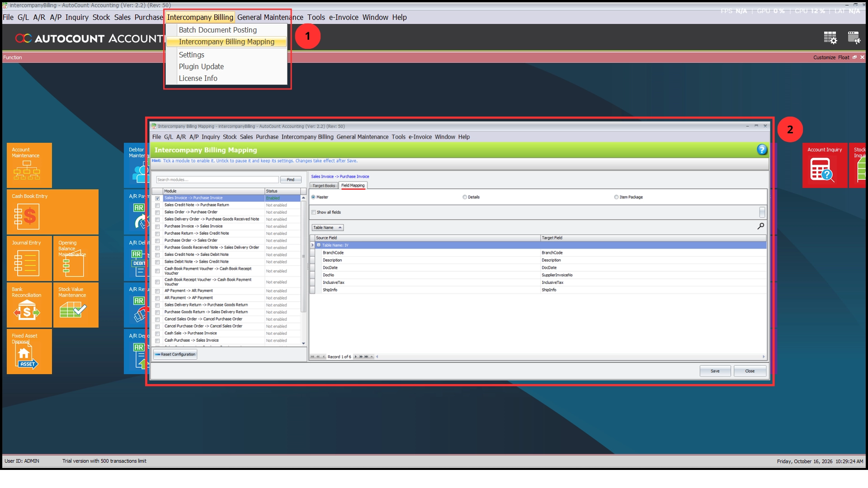Open the Cash Book Entry tile

click(x=52, y=212)
